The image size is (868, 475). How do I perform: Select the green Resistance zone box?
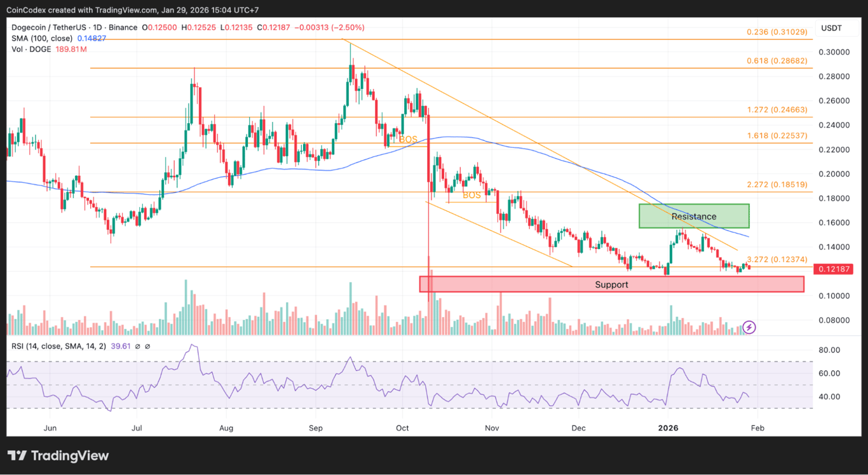point(694,216)
